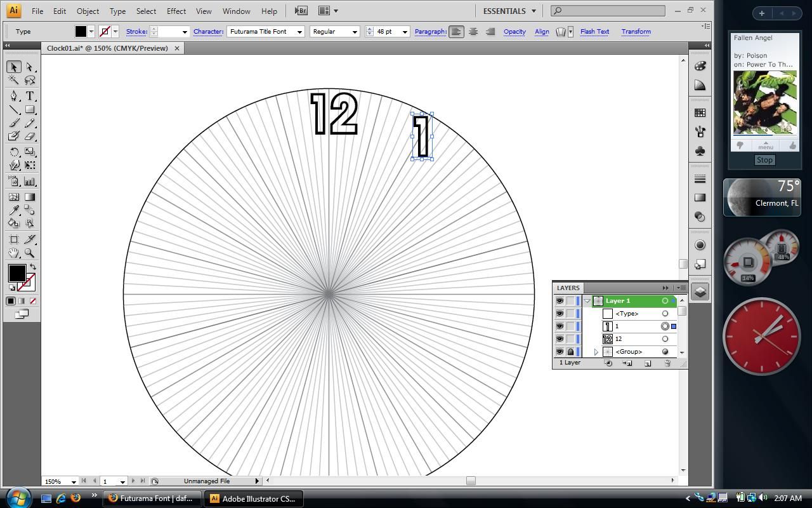Select the Type tool
This screenshot has width=812, height=508.
coord(29,96)
